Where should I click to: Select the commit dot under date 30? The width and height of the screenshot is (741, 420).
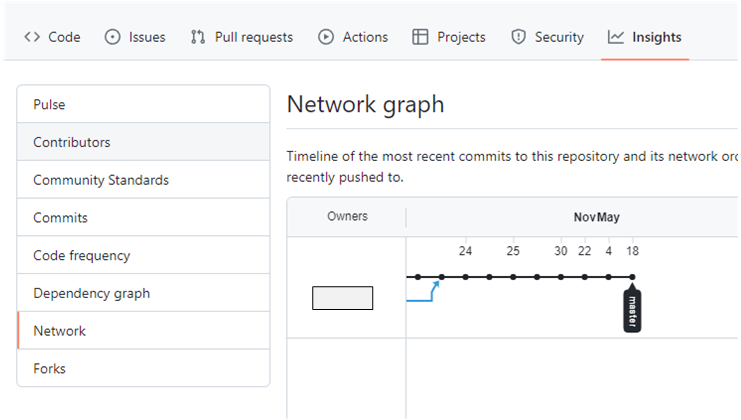(x=561, y=277)
